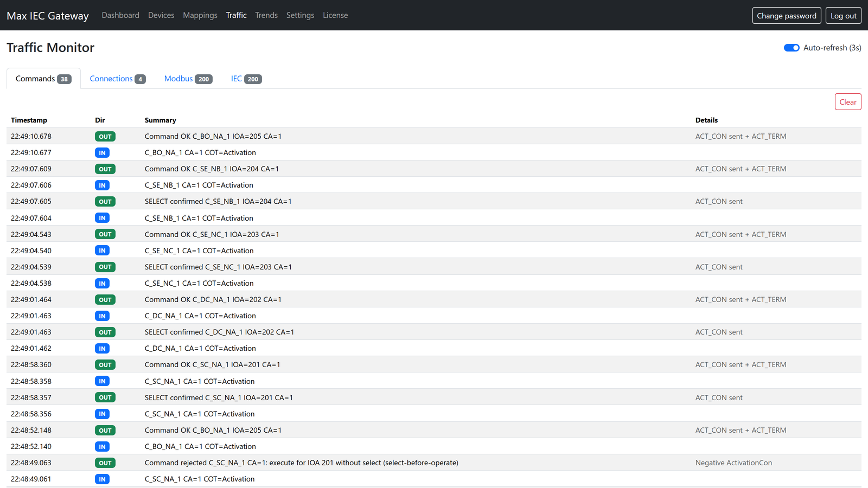This screenshot has height=488, width=868.
Task: Open the Mappings page
Action: (200, 15)
